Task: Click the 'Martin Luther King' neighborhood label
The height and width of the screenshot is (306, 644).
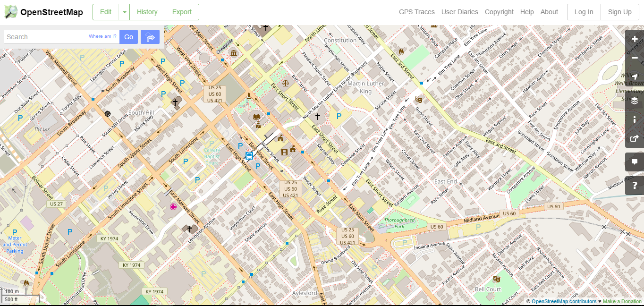Action: (x=366, y=87)
